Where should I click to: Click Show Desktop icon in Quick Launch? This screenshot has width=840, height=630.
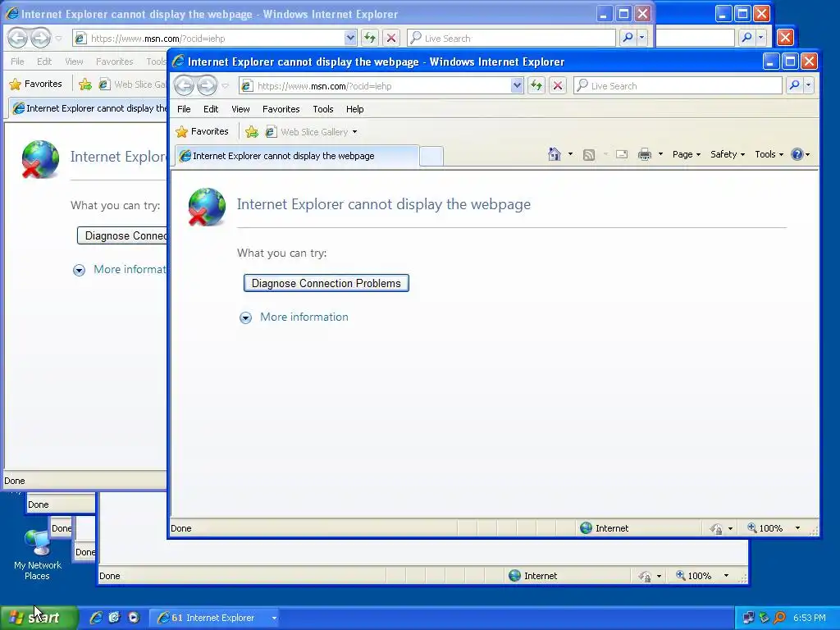click(114, 618)
